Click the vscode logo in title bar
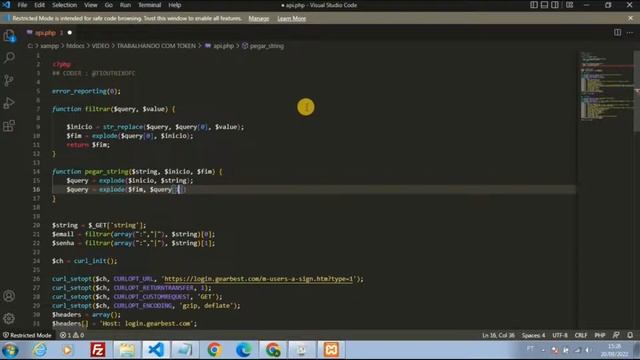 tap(6, 5)
